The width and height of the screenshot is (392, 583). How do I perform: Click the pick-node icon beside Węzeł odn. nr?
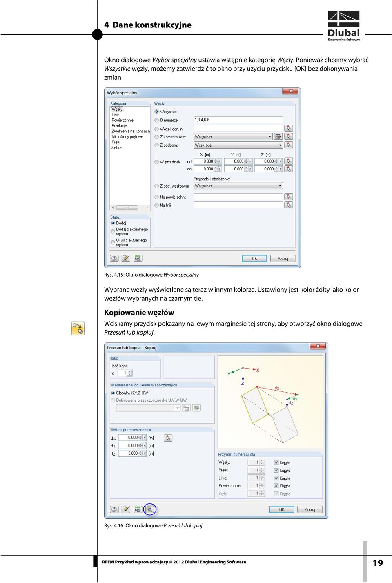[289, 128]
